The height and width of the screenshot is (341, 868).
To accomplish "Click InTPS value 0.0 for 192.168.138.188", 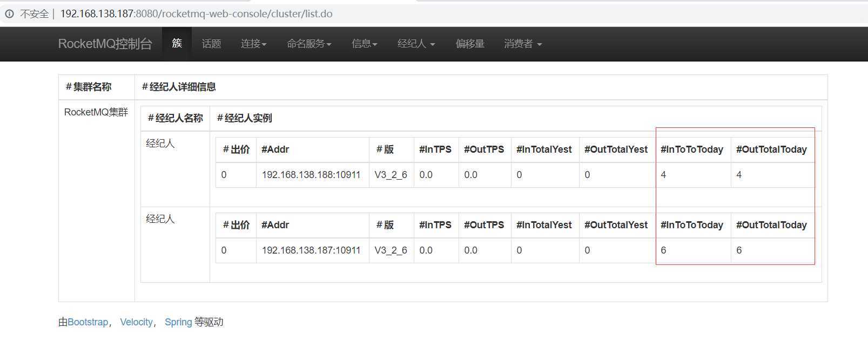I will (426, 175).
